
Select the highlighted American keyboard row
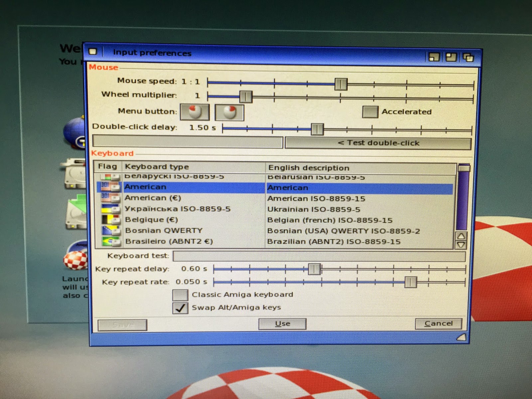coord(275,188)
